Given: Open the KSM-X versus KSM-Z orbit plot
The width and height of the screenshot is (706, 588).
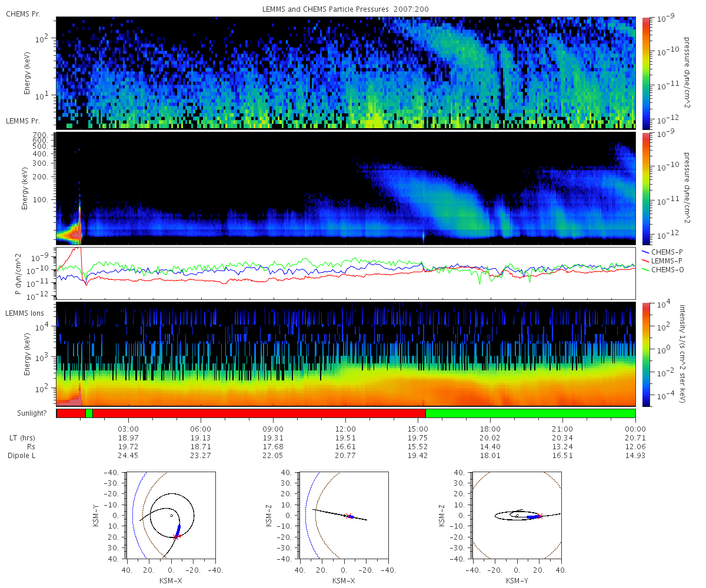Looking at the screenshot, I should pyautogui.click(x=344, y=515).
